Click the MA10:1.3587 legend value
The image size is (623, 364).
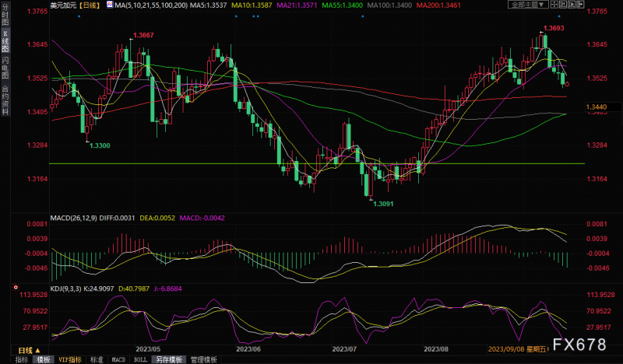252,5
